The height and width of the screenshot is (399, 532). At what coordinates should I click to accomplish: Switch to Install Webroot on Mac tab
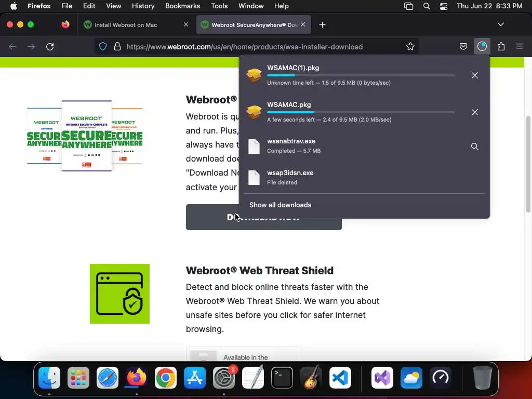coord(136,24)
